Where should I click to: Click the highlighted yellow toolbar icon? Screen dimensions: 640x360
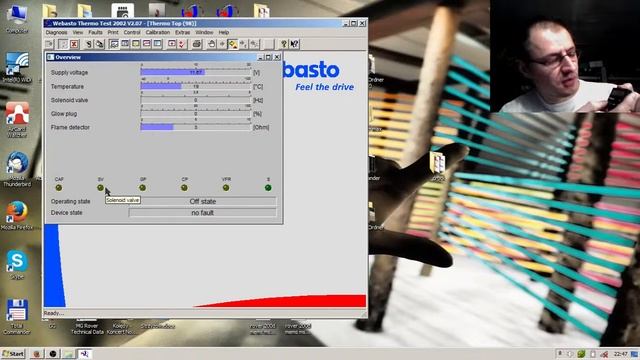tap(233, 44)
